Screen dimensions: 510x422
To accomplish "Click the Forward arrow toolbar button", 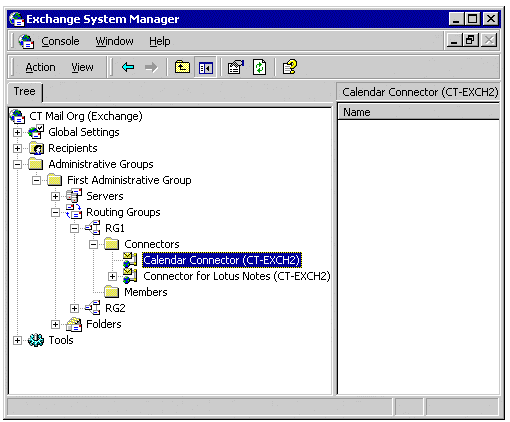I will (151, 67).
